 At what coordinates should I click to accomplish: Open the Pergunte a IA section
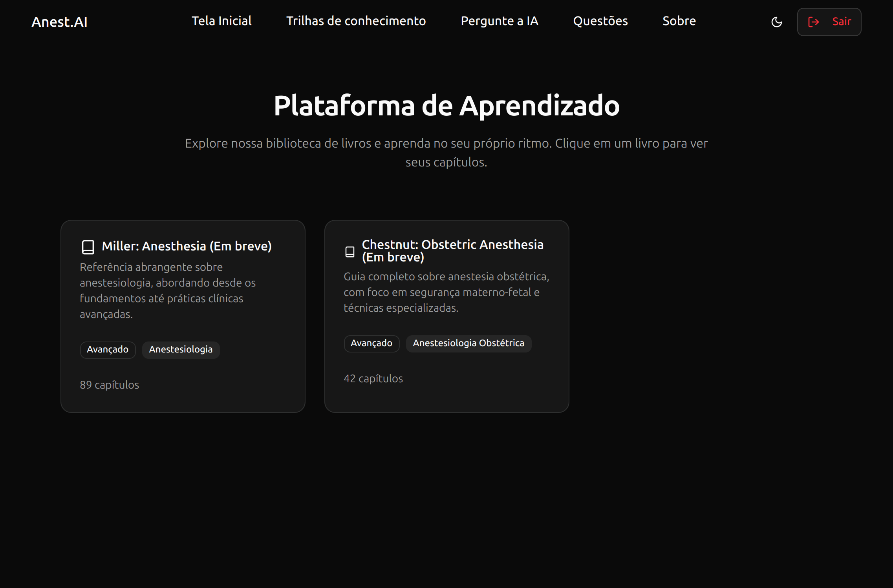pos(500,21)
